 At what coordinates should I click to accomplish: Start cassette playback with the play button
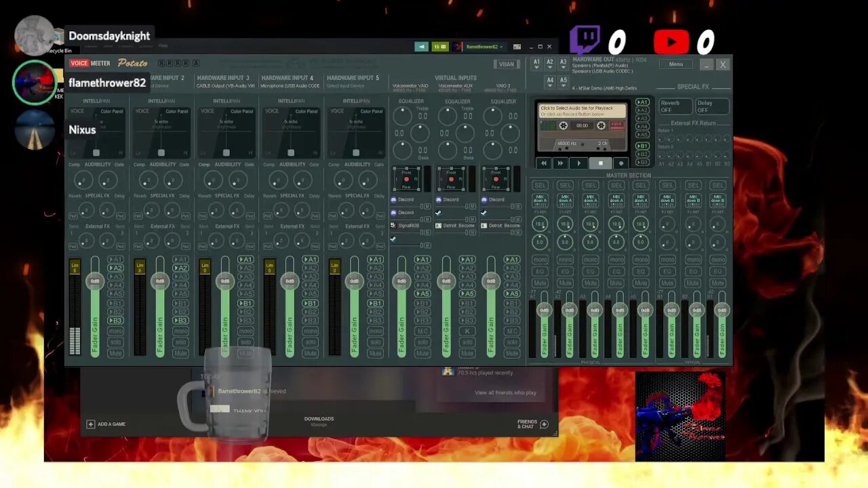coord(578,163)
